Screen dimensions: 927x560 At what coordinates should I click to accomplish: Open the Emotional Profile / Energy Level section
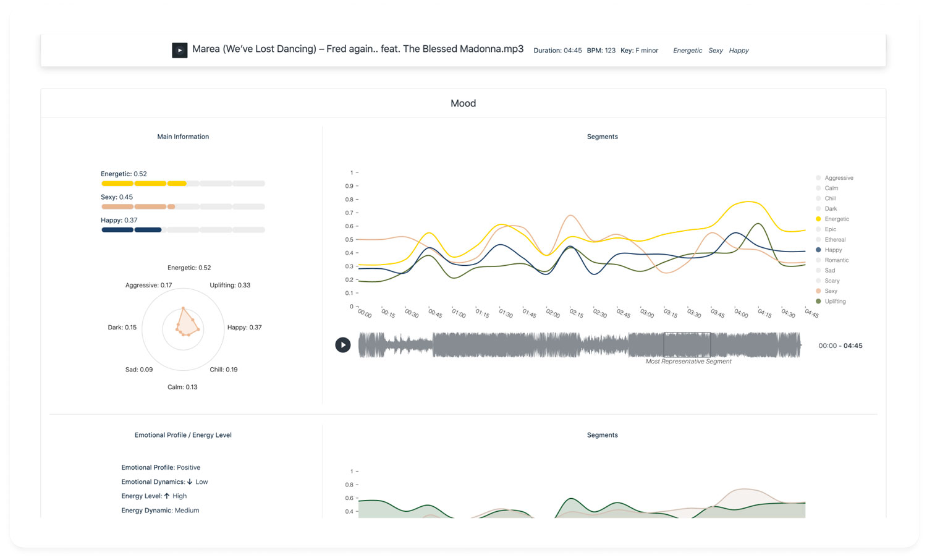(x=183, y=435)
